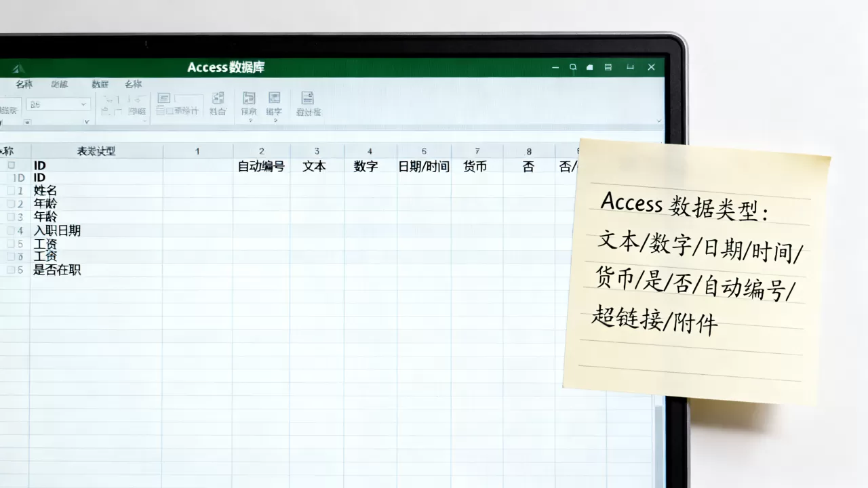Click the Access logo in the title bar
Image resolution: width=868 pixels, height=488 pixels.
coord(18,68)
